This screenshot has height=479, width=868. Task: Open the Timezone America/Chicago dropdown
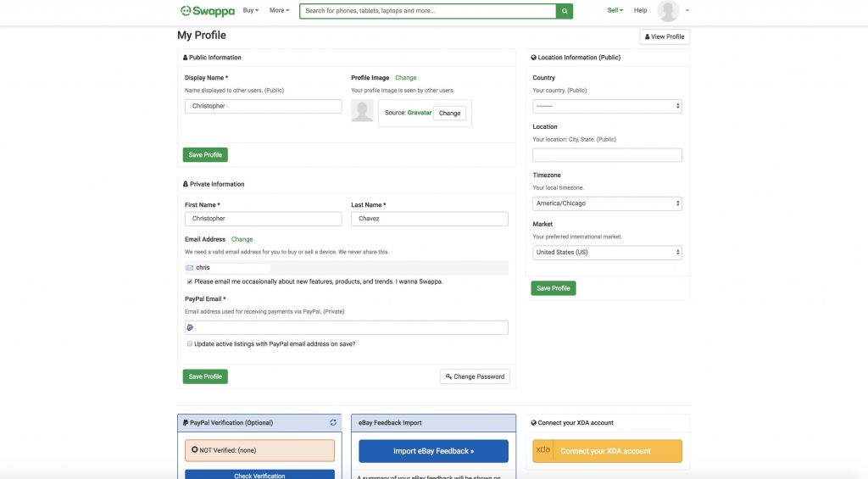coord(607,203)
